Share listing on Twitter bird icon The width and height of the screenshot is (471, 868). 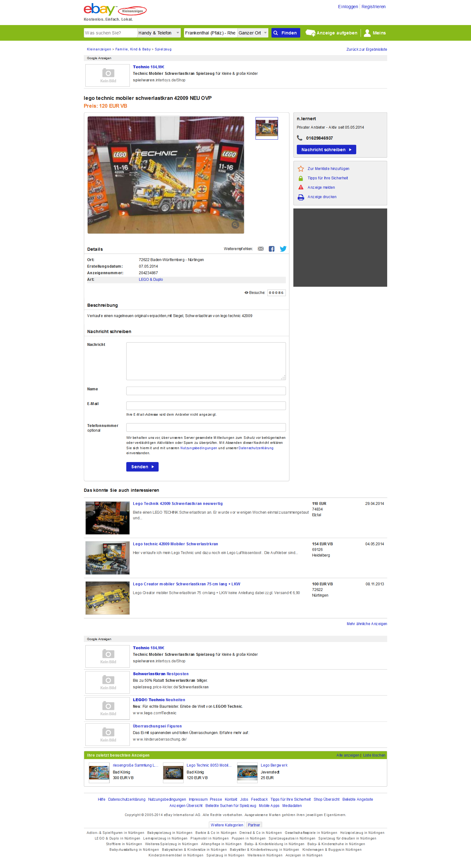tap(283, 249)
